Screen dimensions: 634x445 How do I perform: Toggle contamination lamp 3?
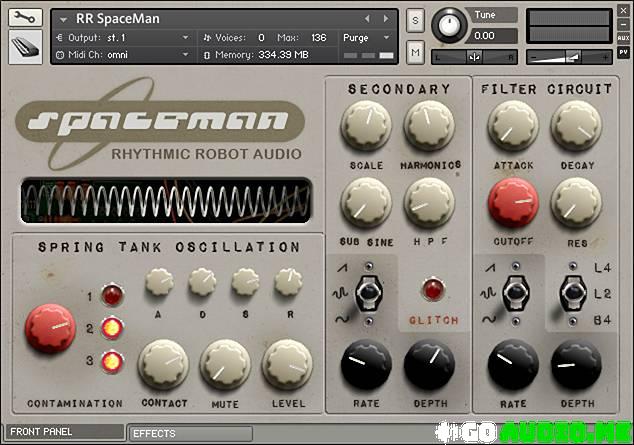tap(112, 361)
